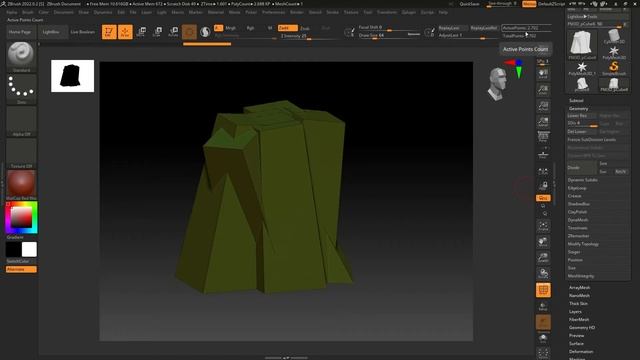Click the Divide button
The width and height of the screenshot is (640, 360).
582,167
